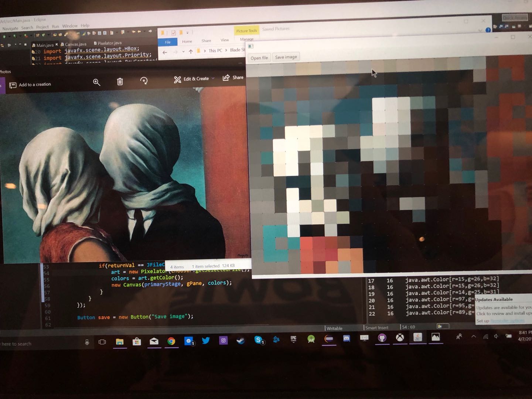Image resolution: width=532 pixels, height=399 pixels.
Task: Open the Eclipse Run menu
Action: coord(55,27)
